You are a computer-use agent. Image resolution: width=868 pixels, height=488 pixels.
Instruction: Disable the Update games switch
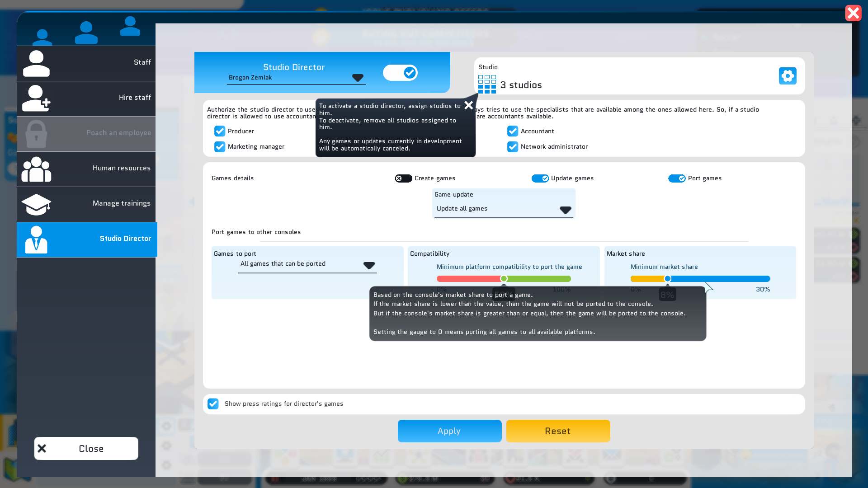(540, 178)
